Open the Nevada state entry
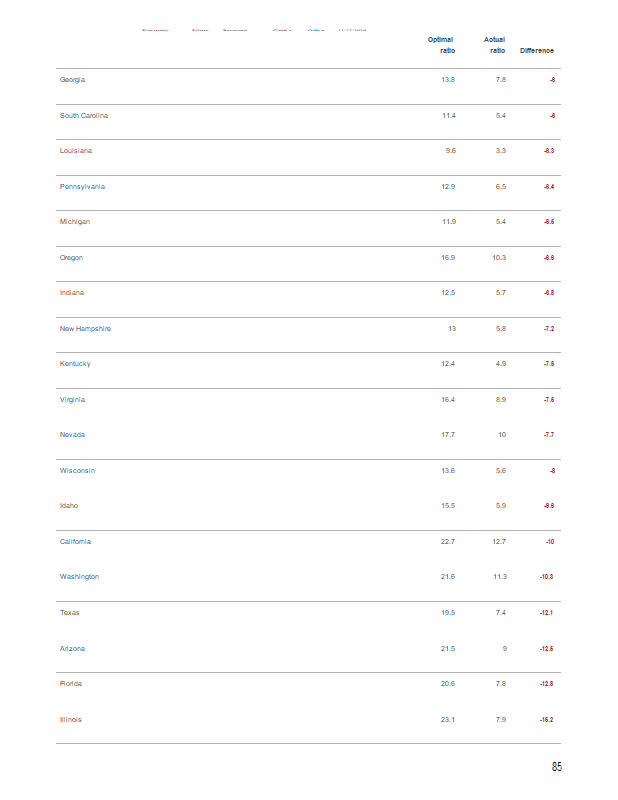The height and width of the screenshot is (800, 618). [72, 434]
